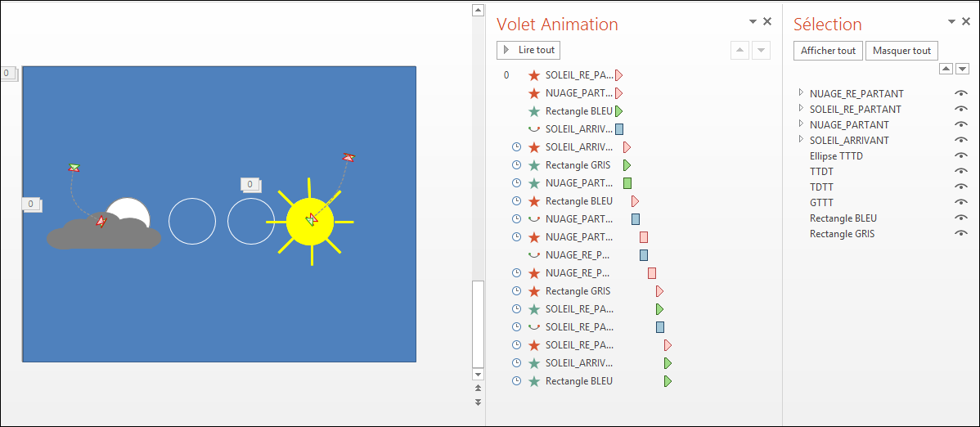The width and height of the screenshot is (980, 427).
Task: Select the motion path icon of SOLEIL_ARRIV animation
Action: point(533,129)
